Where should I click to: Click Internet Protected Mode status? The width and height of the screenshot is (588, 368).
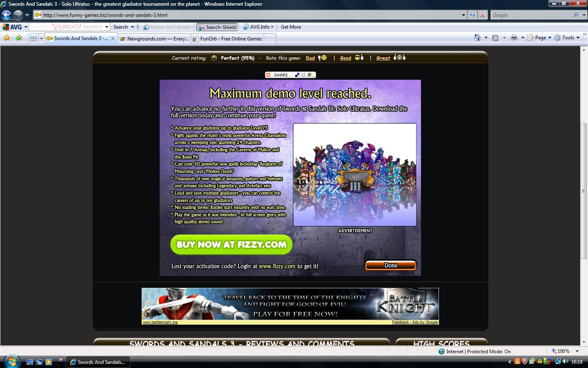point(474,351)
